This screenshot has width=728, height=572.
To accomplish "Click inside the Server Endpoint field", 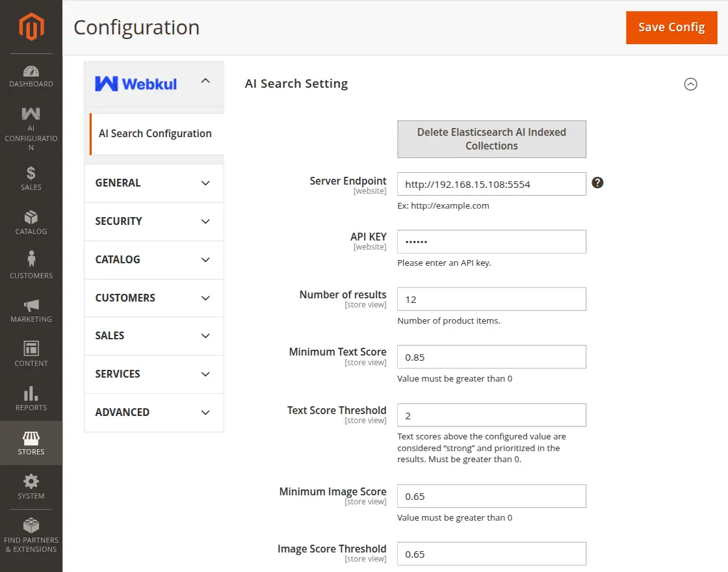I will click(491, 184).
